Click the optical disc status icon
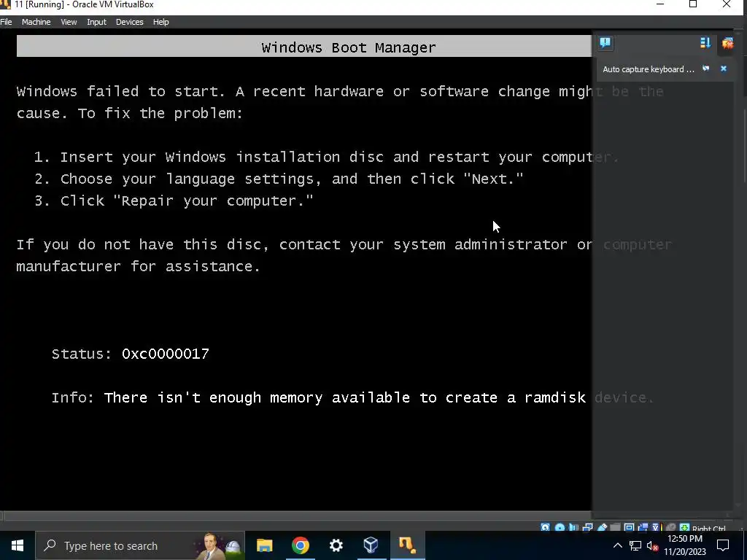Image resolution: width=747 pixels, height=560 pixels. coord(560,528)
